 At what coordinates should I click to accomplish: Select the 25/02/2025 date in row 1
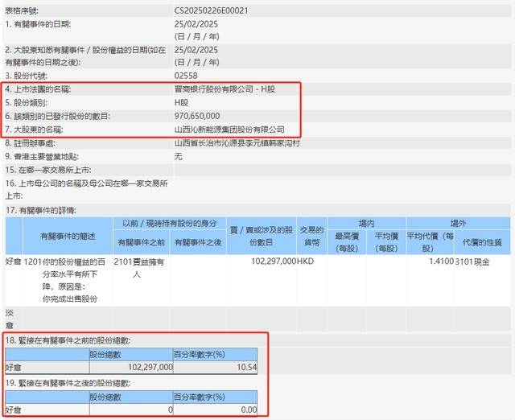196,24
